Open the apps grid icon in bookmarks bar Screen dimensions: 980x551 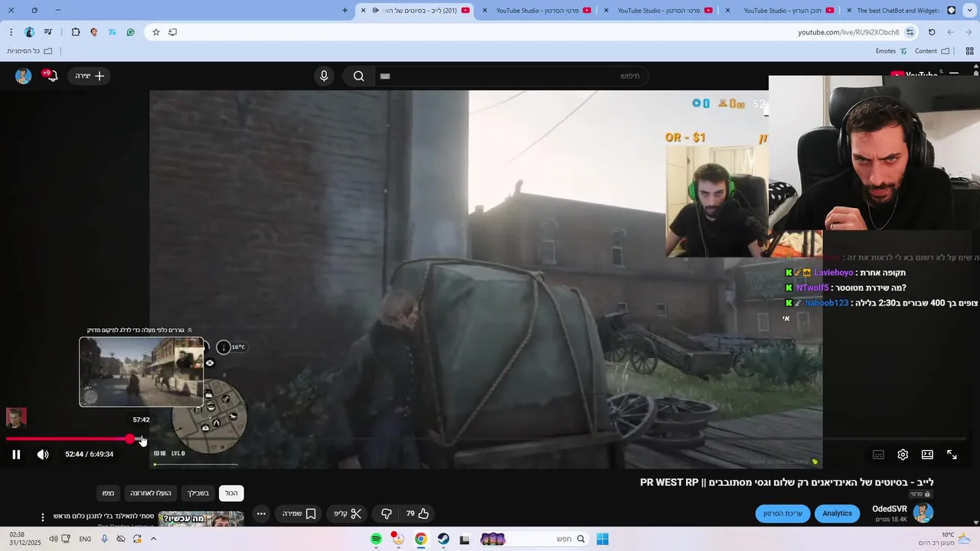(x=969, y=51)
